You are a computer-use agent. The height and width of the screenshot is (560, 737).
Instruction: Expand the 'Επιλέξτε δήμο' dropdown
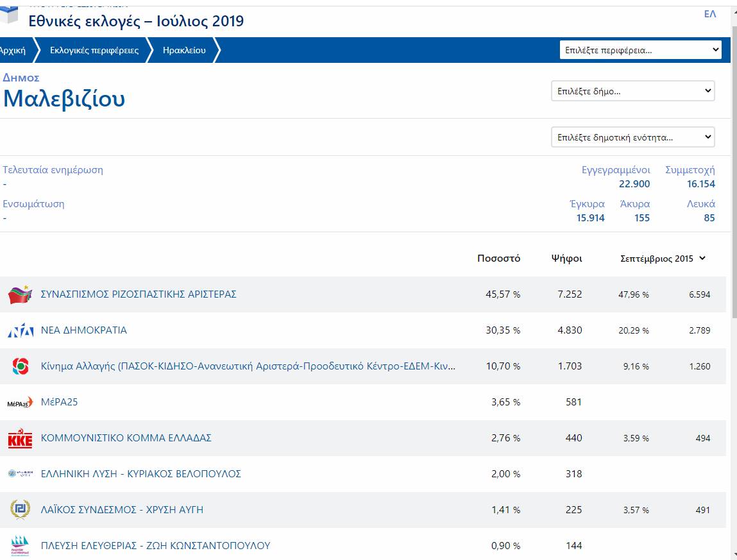pos(632,91)
